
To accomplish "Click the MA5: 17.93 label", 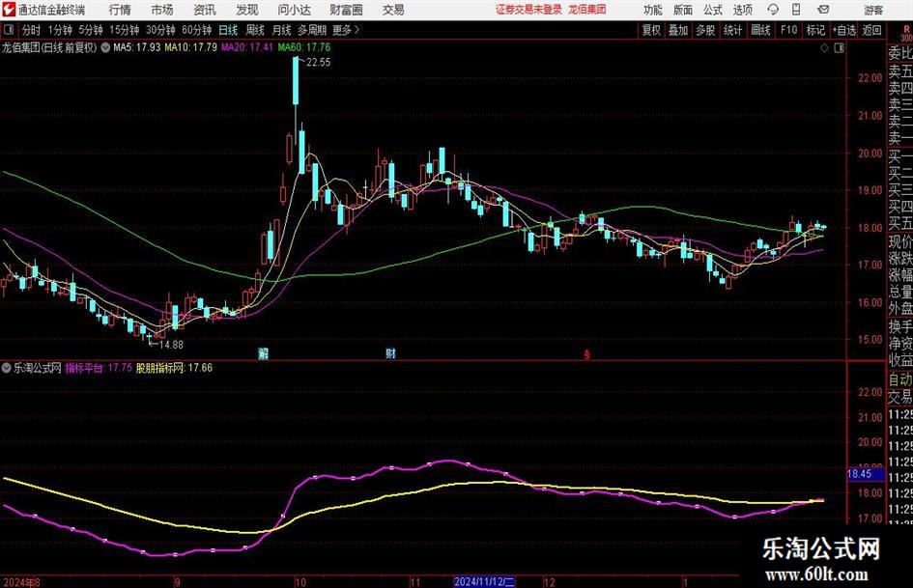I will click(x=137, y=47).
